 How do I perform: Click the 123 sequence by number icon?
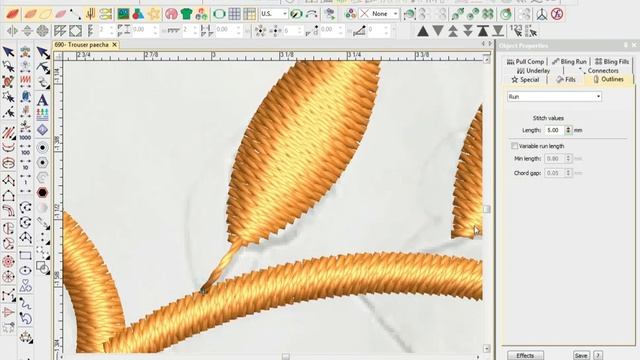tap(516, 31)
